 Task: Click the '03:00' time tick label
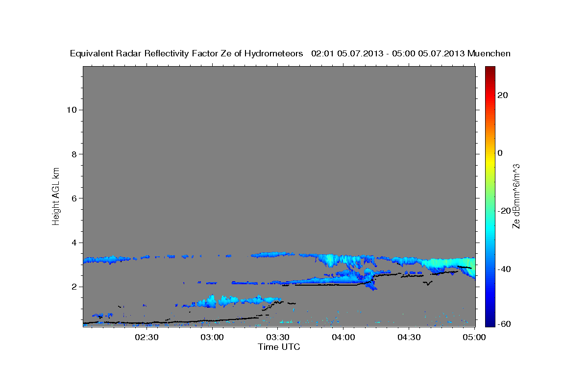tap(212, 337)
